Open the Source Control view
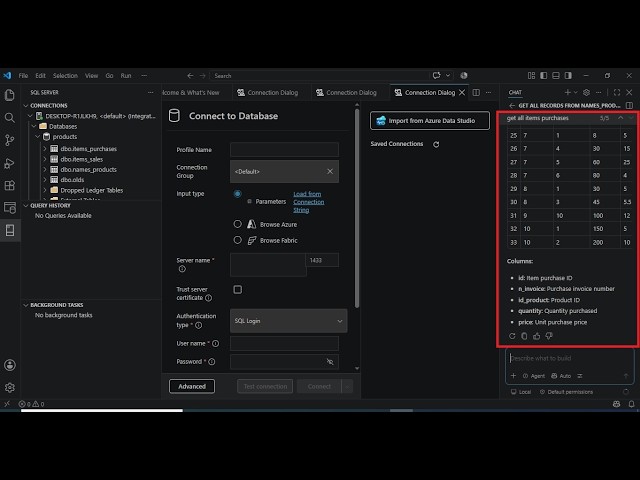 click(x=9, y=140)
